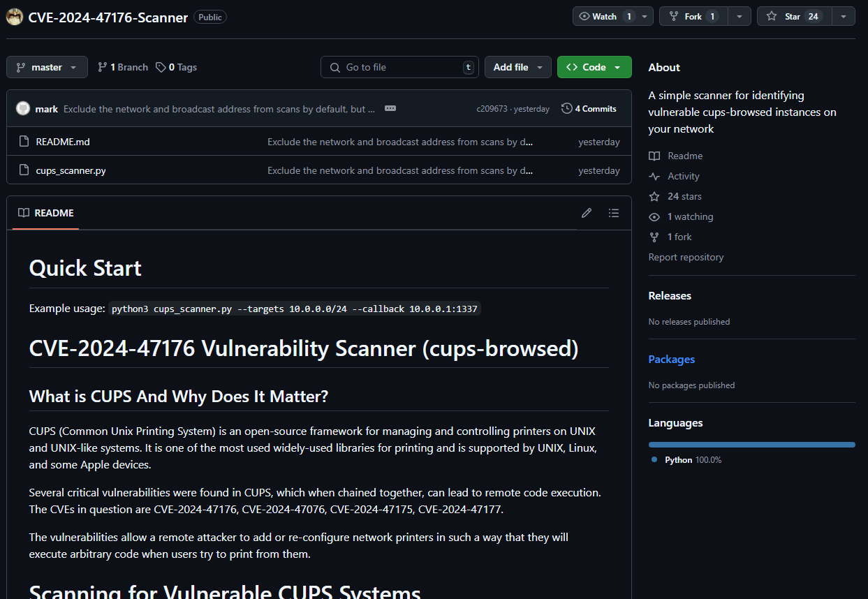
Task: Click inside the Go to file search box
Action: [399, 66]
